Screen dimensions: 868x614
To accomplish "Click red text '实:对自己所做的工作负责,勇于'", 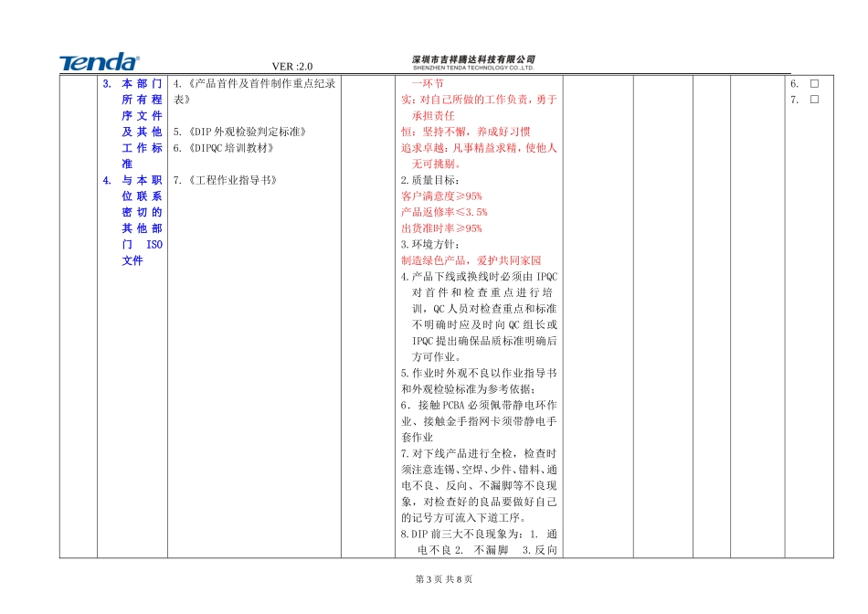I will click(479, 100).
